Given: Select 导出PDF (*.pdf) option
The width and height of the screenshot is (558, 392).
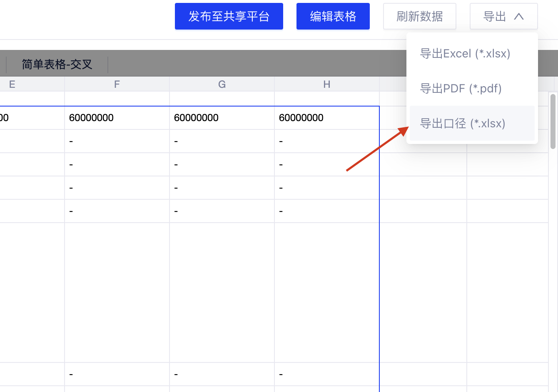Looking at the screenshot, I should [x=461, y=89].
